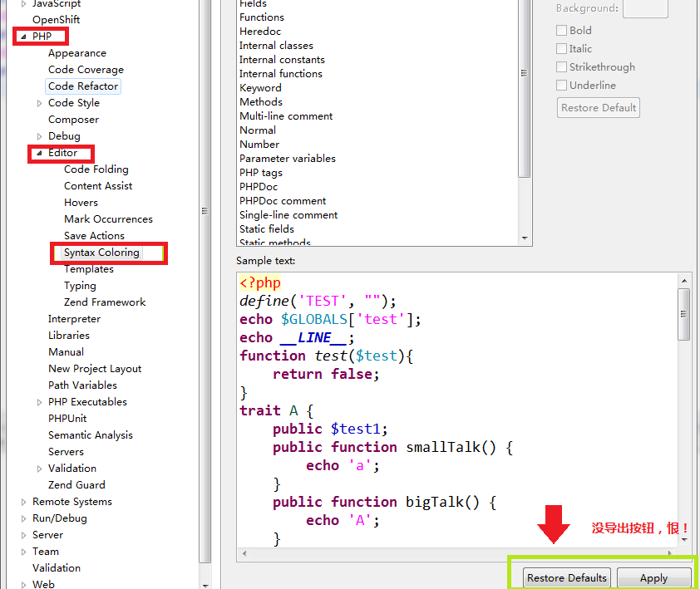Enable the Strikethrough checkbox
700x589 pixels.
(x=561, y=67)
